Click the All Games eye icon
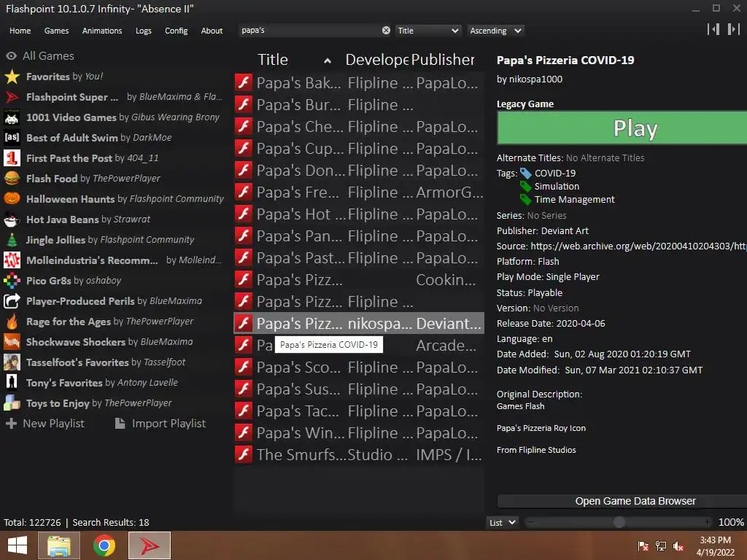 (12, 56)
